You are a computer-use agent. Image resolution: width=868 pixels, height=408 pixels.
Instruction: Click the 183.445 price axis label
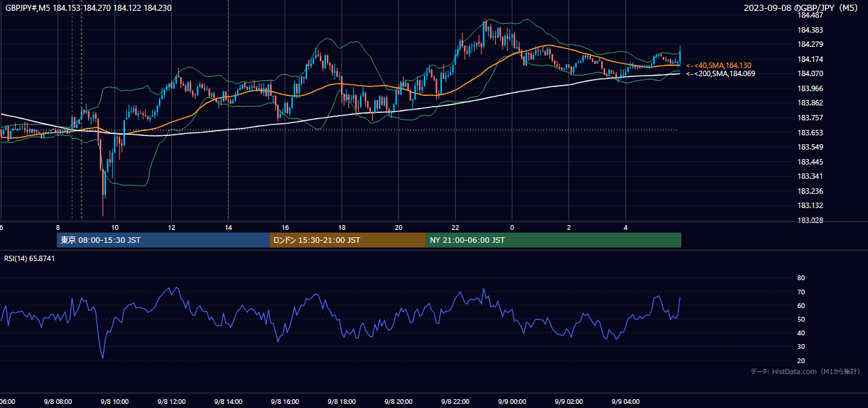point(810,162)
